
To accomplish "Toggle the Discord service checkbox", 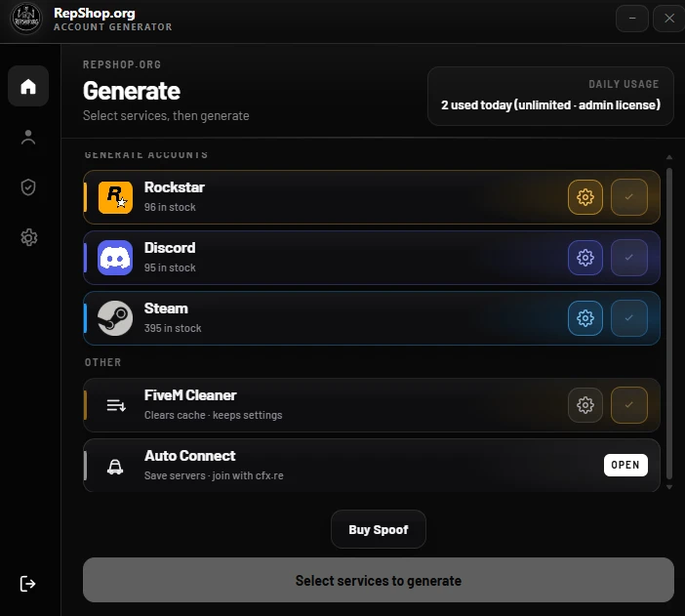I will (x=629, y=258).
